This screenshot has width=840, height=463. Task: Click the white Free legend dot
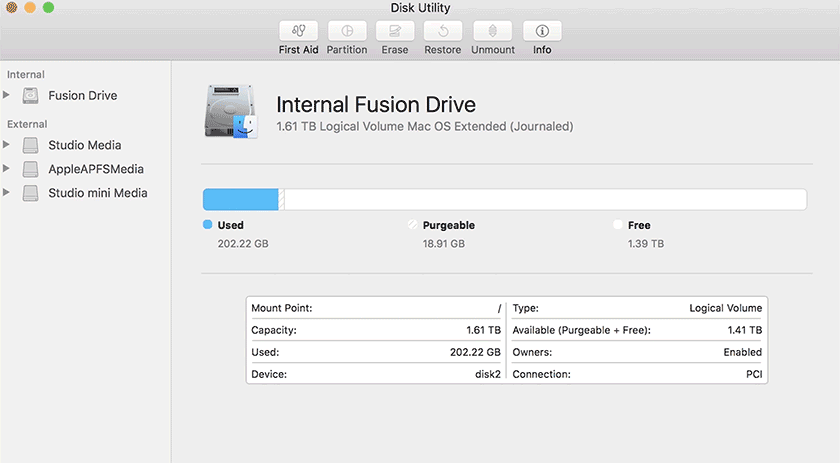coord(618,225)
